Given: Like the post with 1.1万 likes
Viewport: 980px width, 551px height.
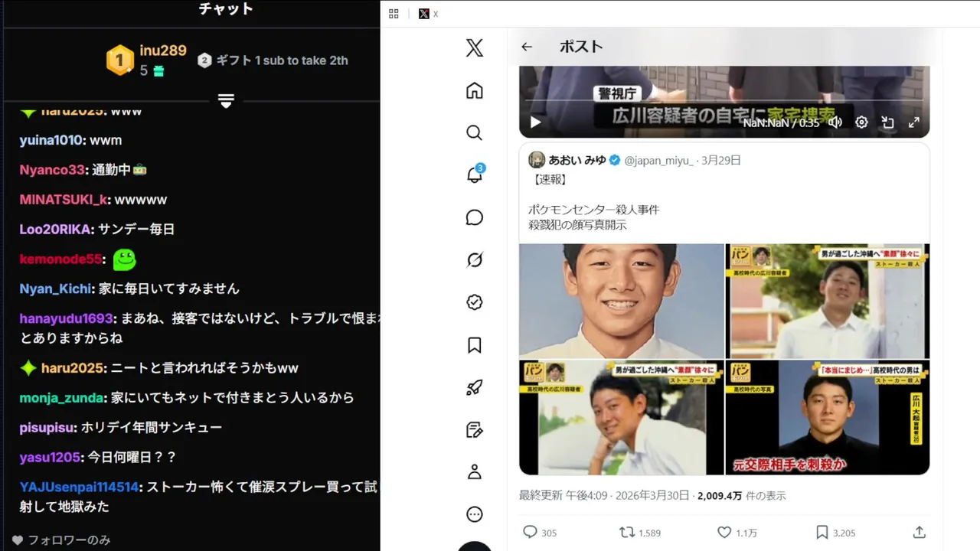Looking at the screenshot, I should [x=737, y=532].
